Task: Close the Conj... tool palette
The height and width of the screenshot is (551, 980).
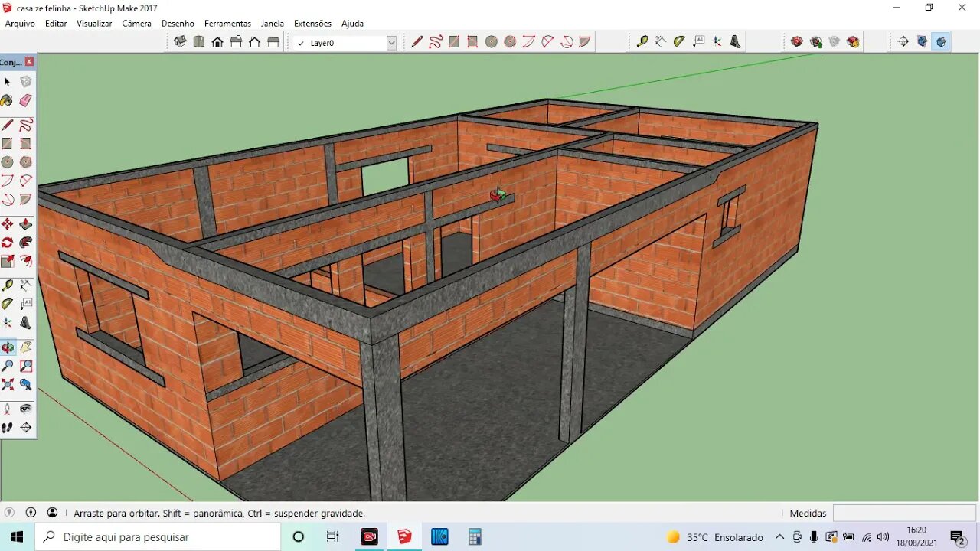Action: coord(29,62)
